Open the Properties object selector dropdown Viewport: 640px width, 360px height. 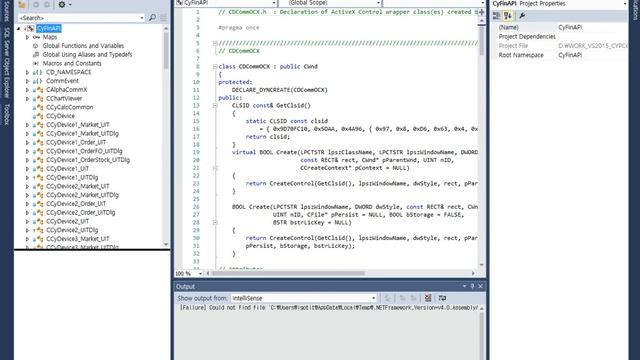624,4
